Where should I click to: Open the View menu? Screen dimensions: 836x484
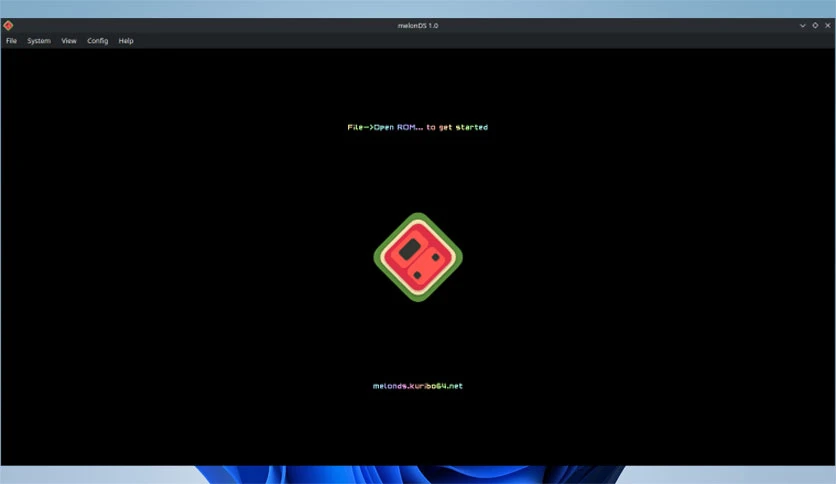coord(69,41)
